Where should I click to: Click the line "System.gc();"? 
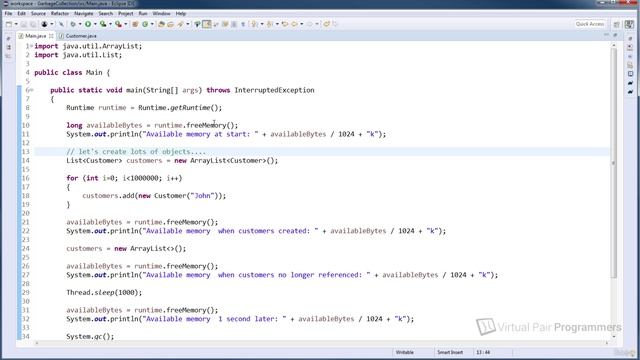click(x=90, y=336)
